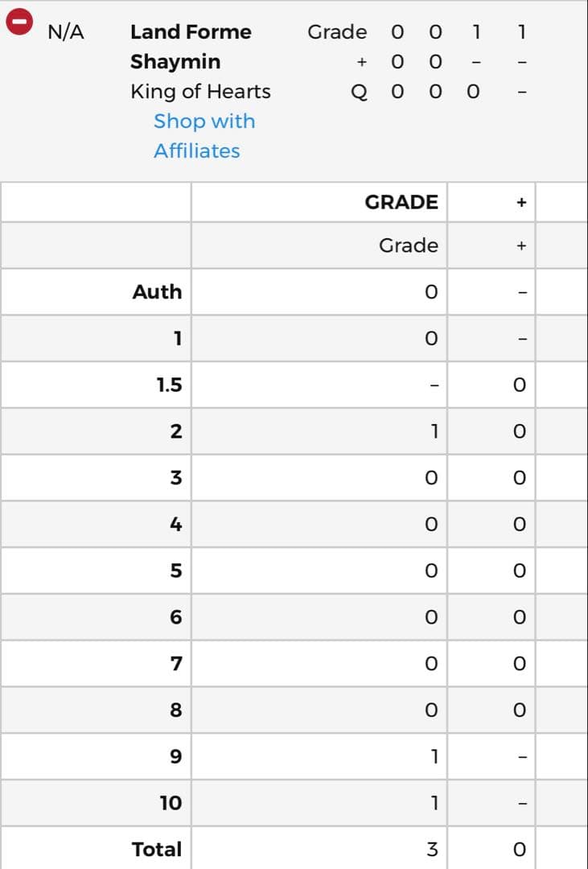Click the grade 9 population count

(x=433, y=756)
